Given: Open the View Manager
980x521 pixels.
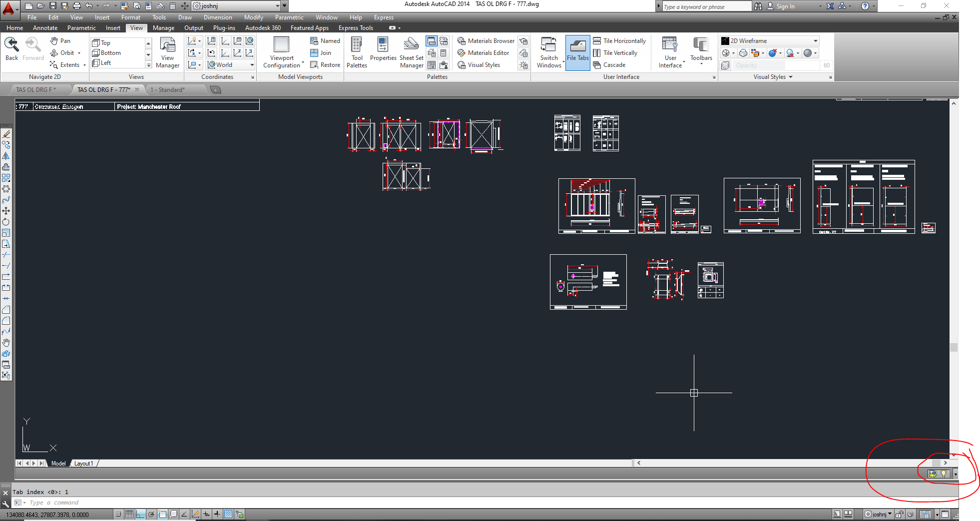Looking at the screenshot, I should [167, 53].
